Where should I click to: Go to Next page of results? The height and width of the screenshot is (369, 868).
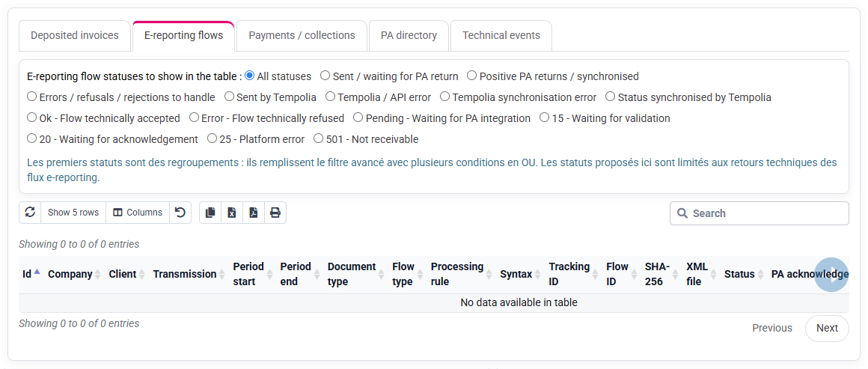827,328
